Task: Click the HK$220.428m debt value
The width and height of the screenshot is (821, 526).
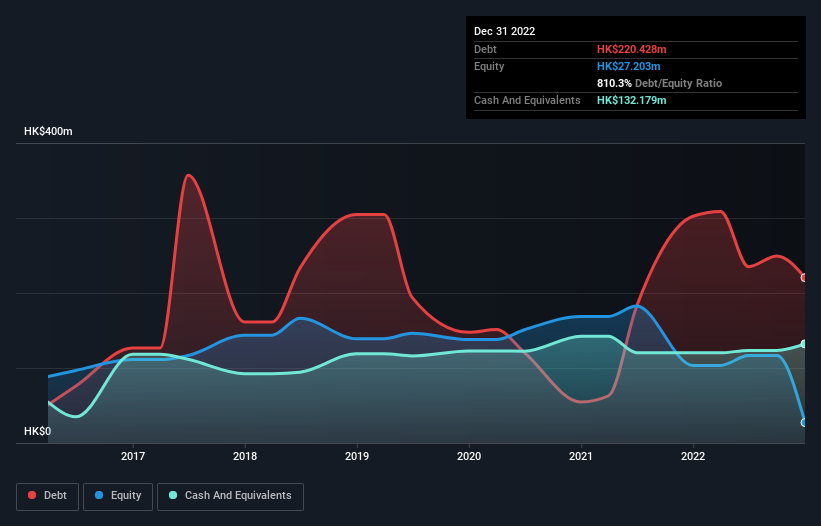Action: click(631, 49)
